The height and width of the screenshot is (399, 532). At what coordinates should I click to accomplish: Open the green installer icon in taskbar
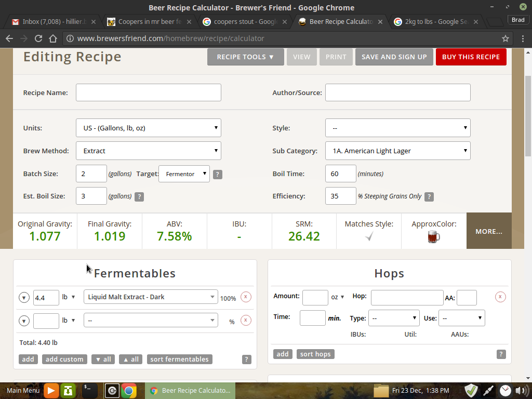tap(68, 391)
